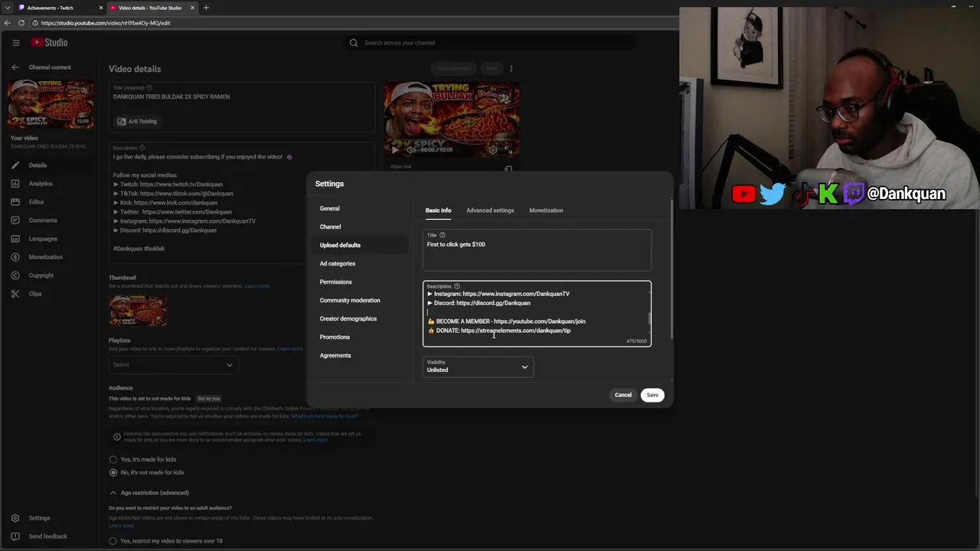The width and height of the screenshot is (980, 551).
Task: Switch to the Advanced settings tab
Action: (490, 210)
